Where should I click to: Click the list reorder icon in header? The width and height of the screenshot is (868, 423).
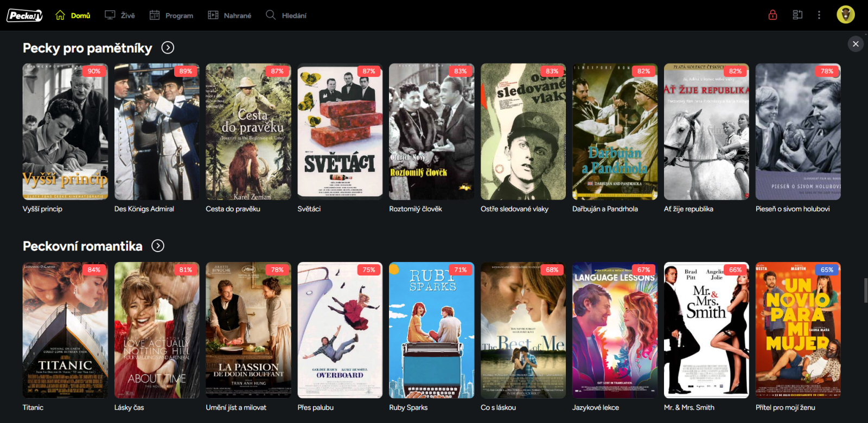click(797, 15)
